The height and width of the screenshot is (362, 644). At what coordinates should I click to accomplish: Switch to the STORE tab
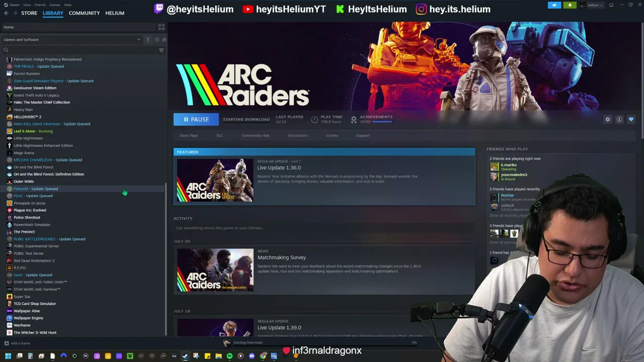coord(29,13)
